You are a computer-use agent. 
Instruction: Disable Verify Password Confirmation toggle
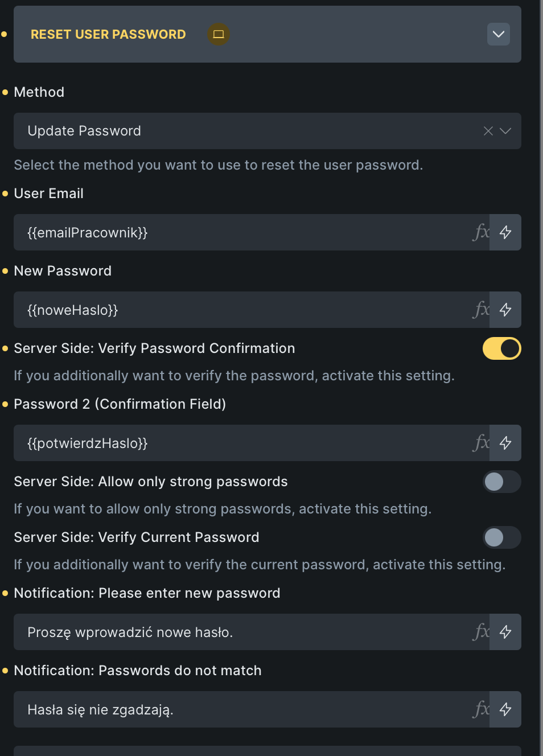(x=501, y=348)
